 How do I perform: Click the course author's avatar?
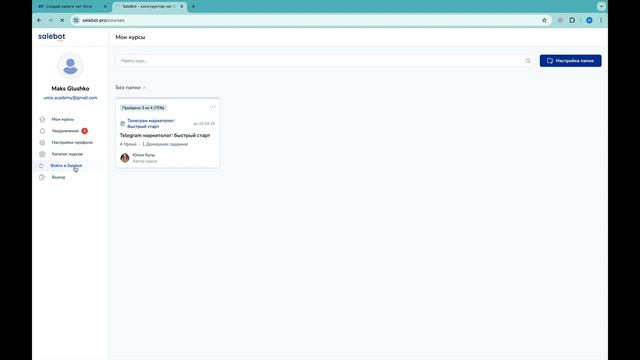[125, 158]
